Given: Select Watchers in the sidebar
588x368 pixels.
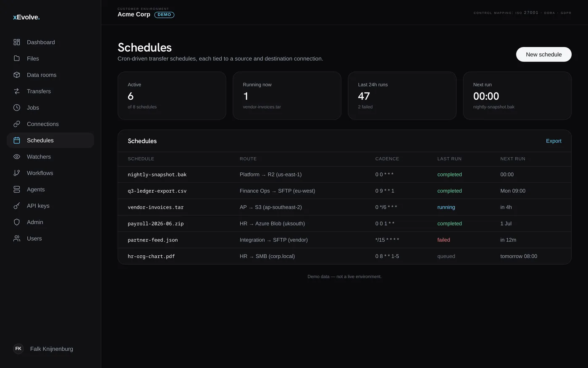Looking at the screenshot, I should [x=50, y=157].
